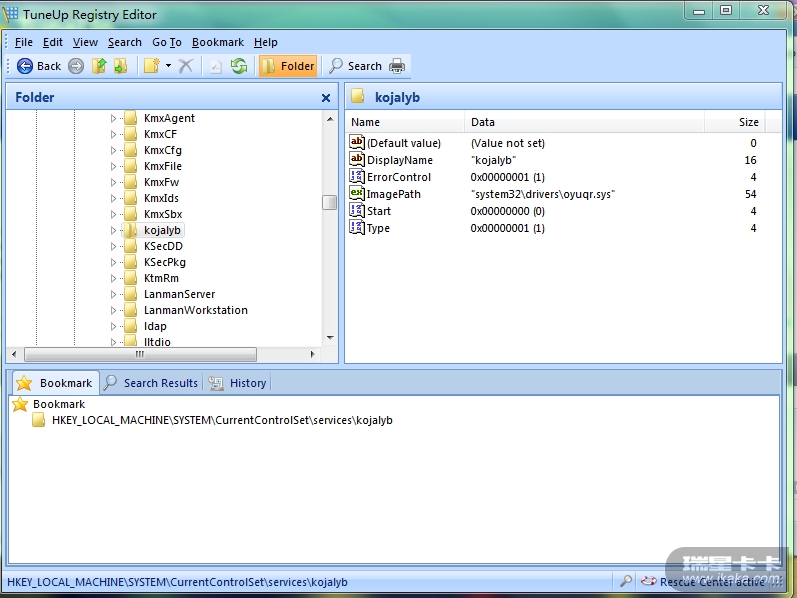Expand the KmxFile tree node
The image size is (797, 598).
click(x=113, y=166)
